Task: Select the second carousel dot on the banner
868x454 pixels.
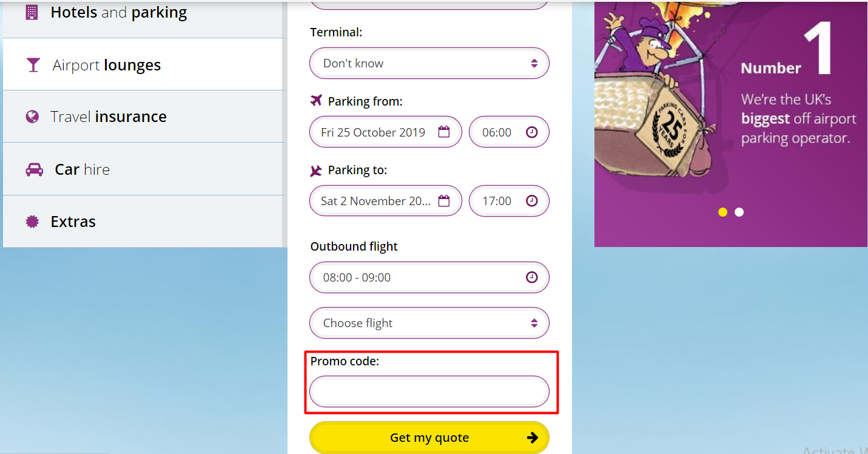Action: click(x=739, y=212)
